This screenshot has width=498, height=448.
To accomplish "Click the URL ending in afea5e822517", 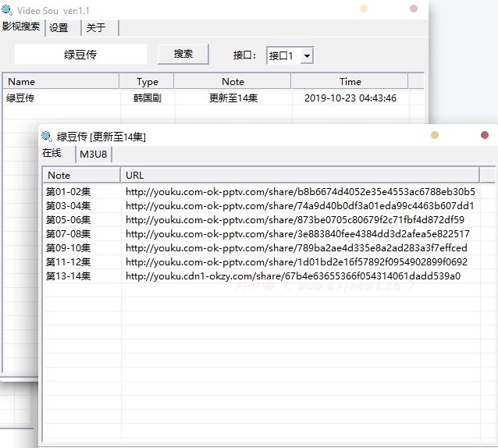I will [x=297, y=234].
